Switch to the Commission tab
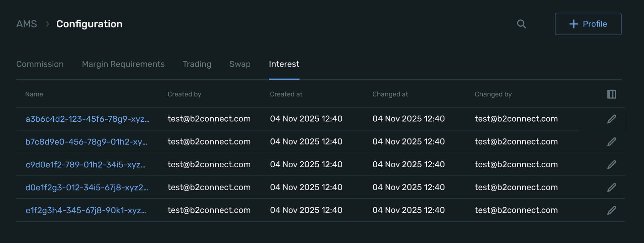This screenshot has width=644, height=243. point(40,64)
